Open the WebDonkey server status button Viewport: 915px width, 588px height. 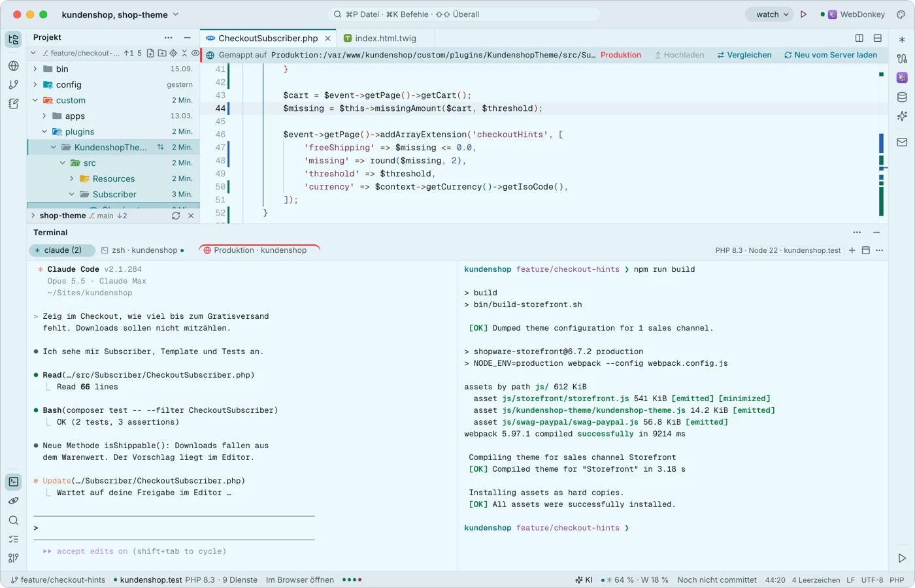click(853, 14)
